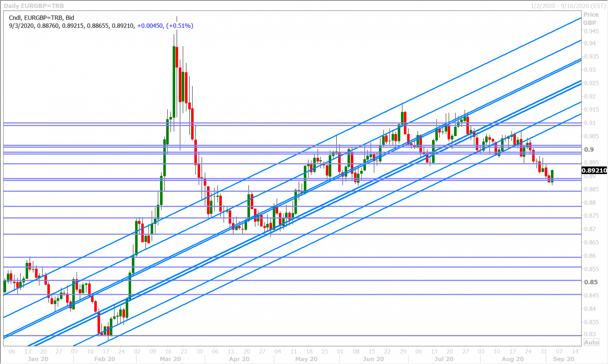Click the Price axis header label
The width and height of the screenshot is (608, 364).
[x=591, y=14]
